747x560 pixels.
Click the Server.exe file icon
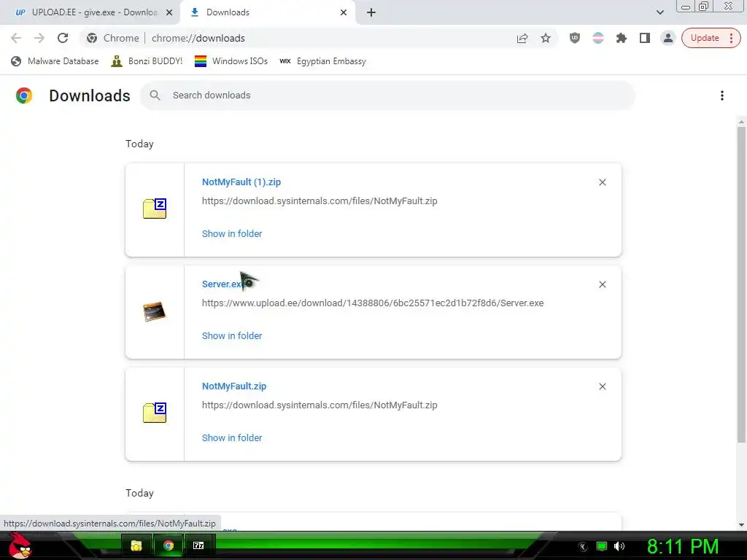click(x=155, y=312)
